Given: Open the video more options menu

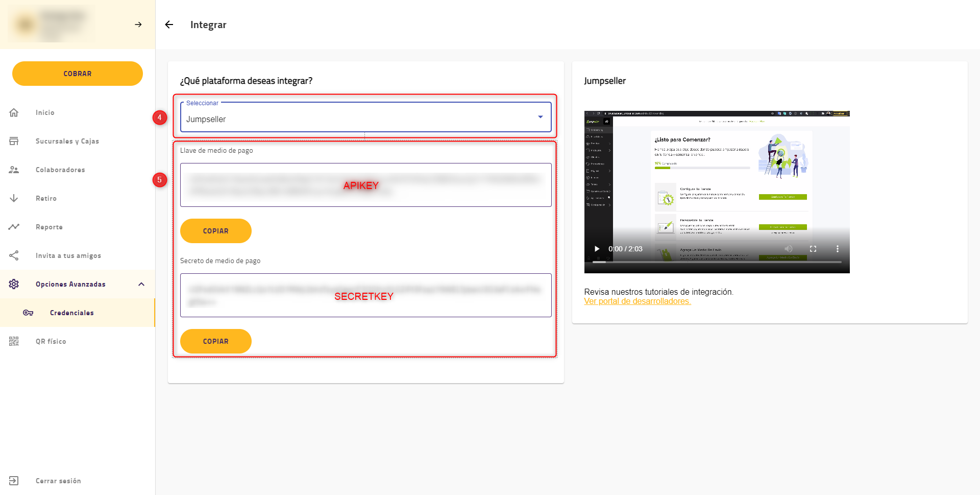Looking at the screenshot, I should click(837, 249).
